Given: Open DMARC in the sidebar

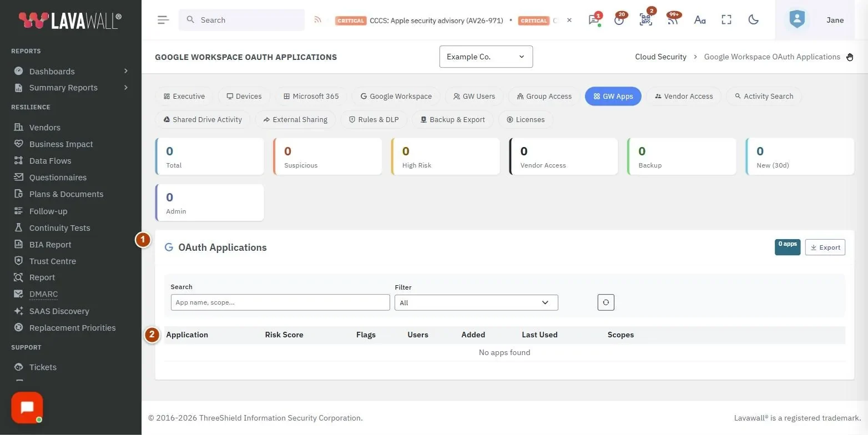Looking at the screenshot, I should [x=43, y=294].
